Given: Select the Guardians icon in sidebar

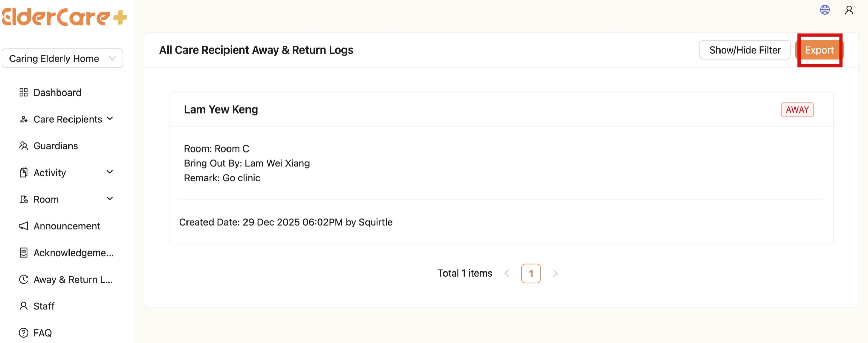Looking at the screenshot, I should click(x=24, y=146).
